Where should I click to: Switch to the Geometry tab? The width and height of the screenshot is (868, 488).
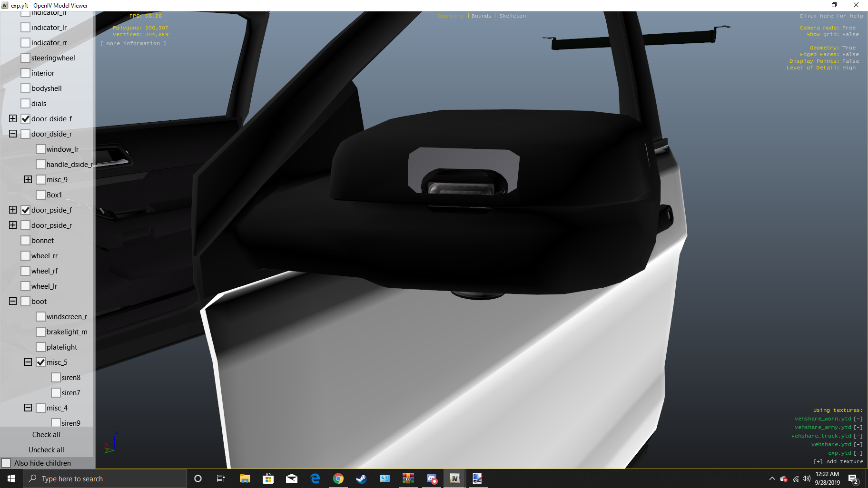coord(450,16)
